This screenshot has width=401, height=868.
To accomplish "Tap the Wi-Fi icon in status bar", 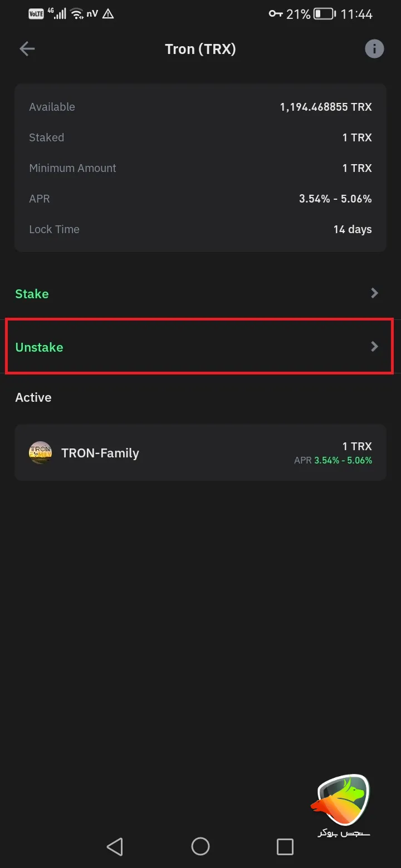I will pos(77,14).
